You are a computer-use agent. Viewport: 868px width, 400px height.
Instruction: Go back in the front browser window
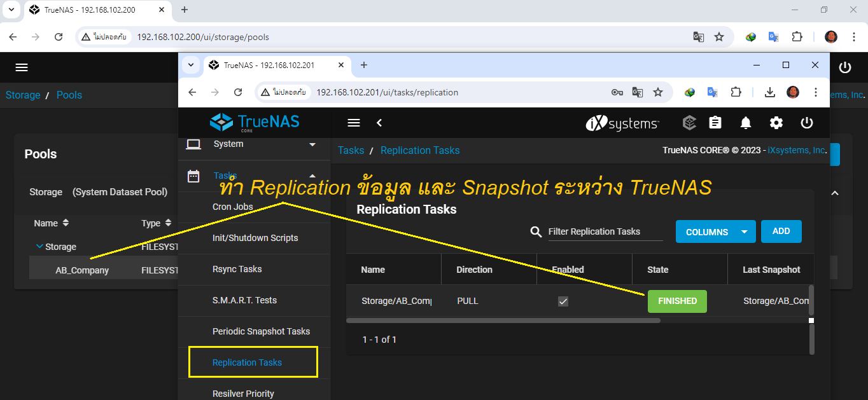pyautogui.click(x=192, y=92)
